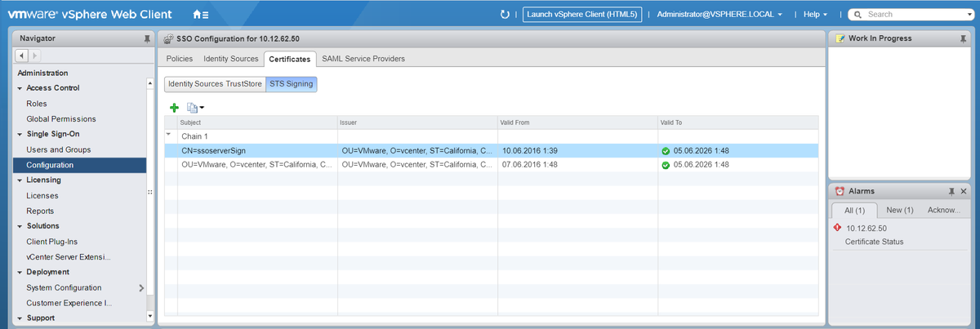Switch to the Policies tab

[x=180, y=59]
